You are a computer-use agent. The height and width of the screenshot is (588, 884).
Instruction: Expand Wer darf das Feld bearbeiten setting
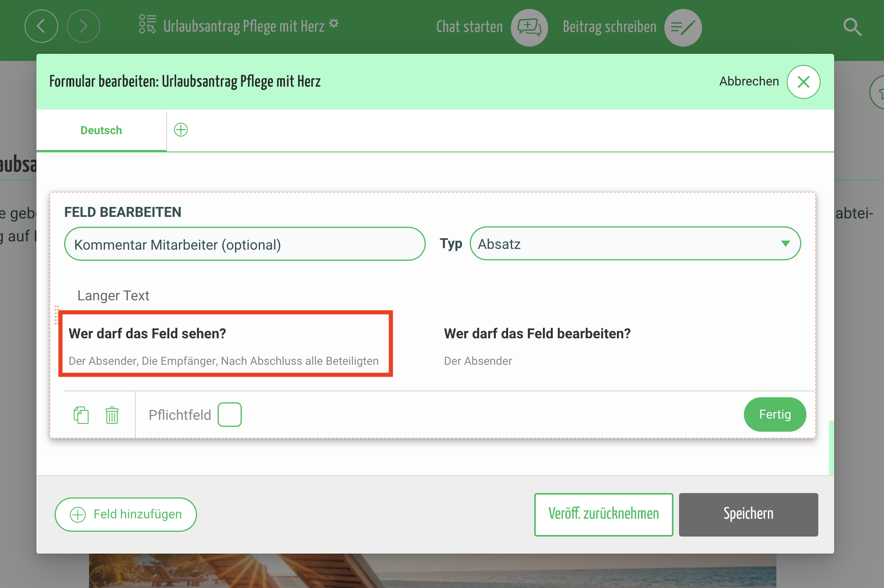pyautogui.click(x=537, y=344)
